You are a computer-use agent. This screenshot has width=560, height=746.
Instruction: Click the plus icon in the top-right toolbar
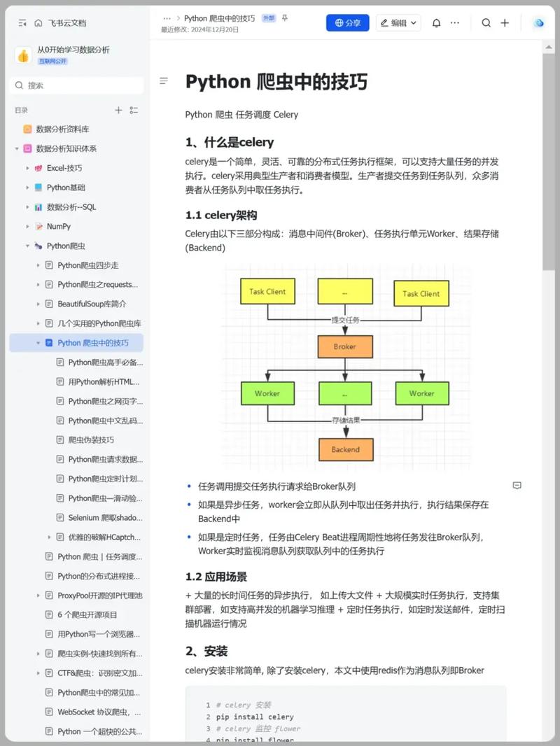point(505,23)
